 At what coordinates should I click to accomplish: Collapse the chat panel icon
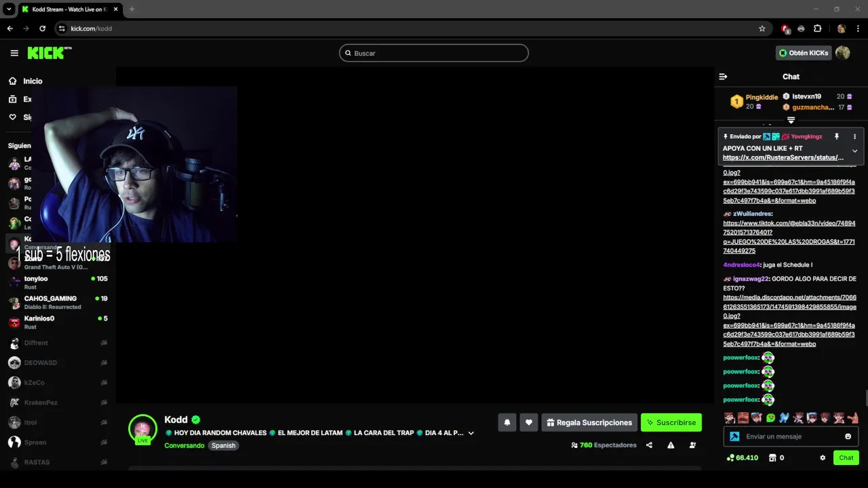723,77
